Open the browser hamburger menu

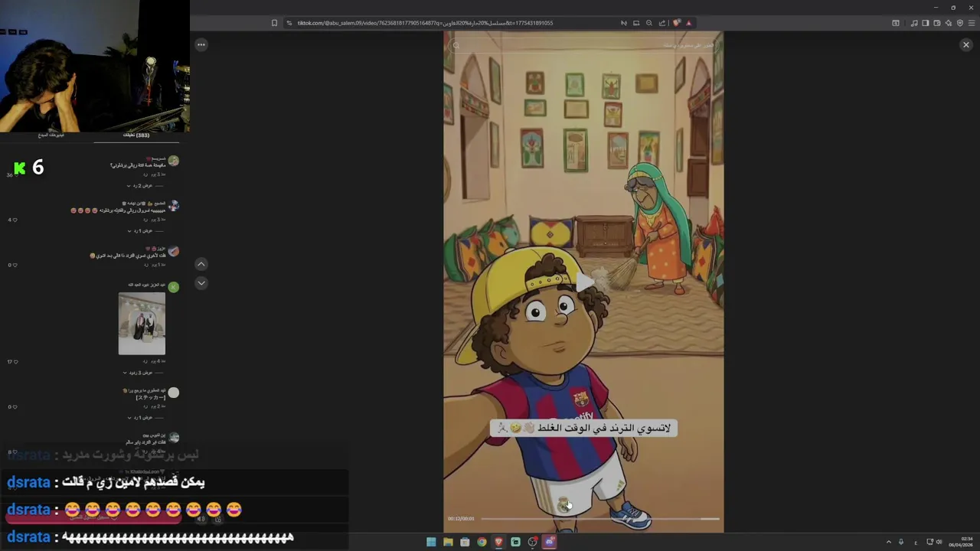972,23
